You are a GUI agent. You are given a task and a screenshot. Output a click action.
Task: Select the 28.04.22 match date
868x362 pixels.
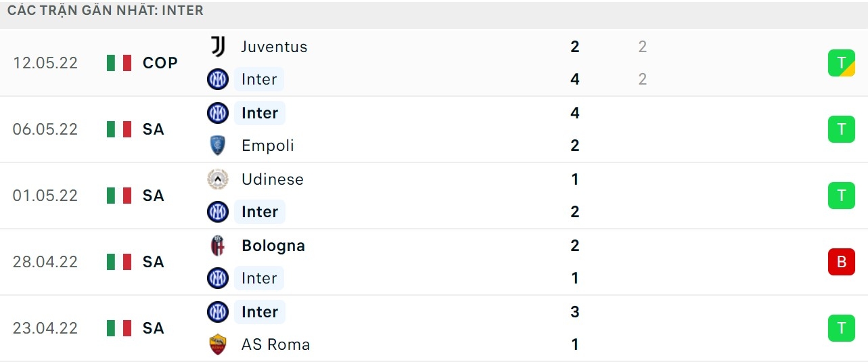pyautogui.click(x=45, y=262)
